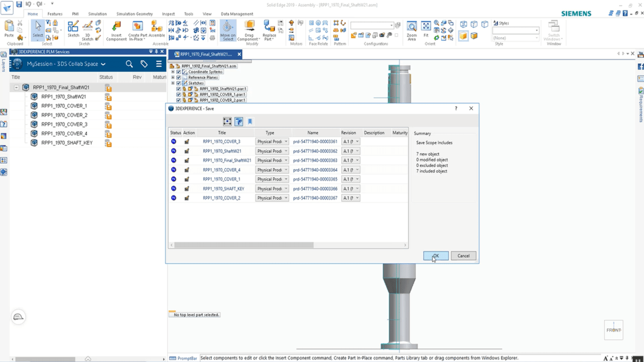
Task: Click name prd-54771940-00003365 cell
Action: point(315,179)
